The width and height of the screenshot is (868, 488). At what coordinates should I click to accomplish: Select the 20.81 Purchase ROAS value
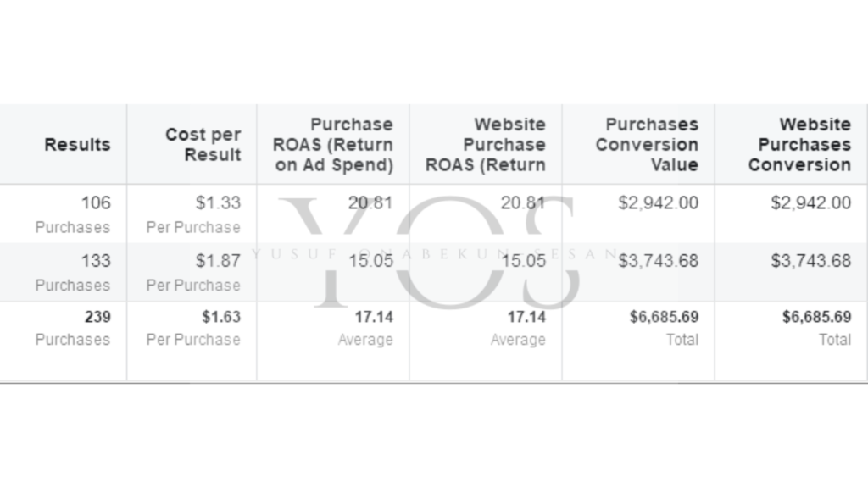(x=370, y=203)
